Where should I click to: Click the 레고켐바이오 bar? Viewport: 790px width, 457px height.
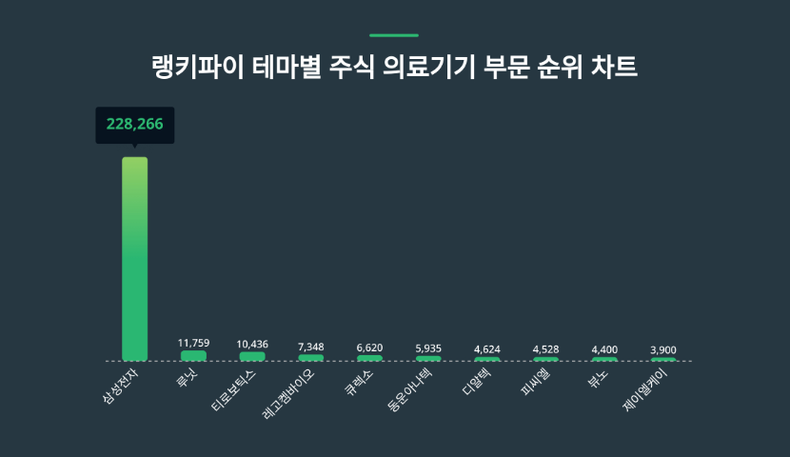(311, 358)
